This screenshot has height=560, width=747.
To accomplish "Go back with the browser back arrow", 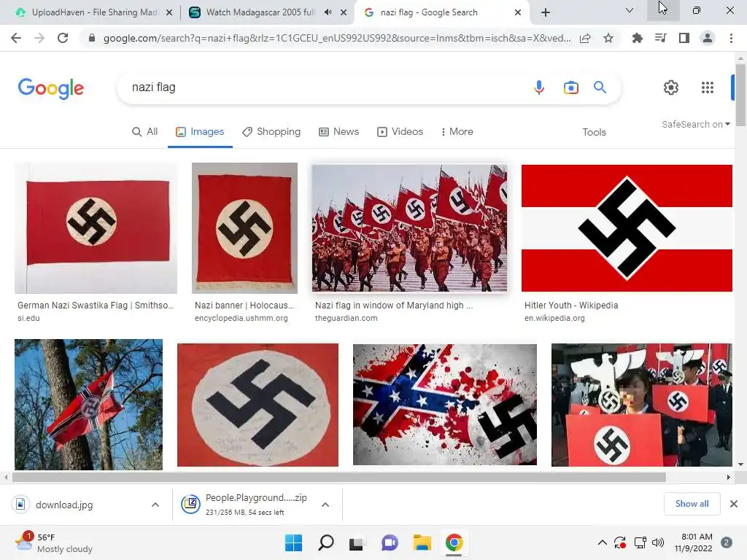I will pos(16,38).
